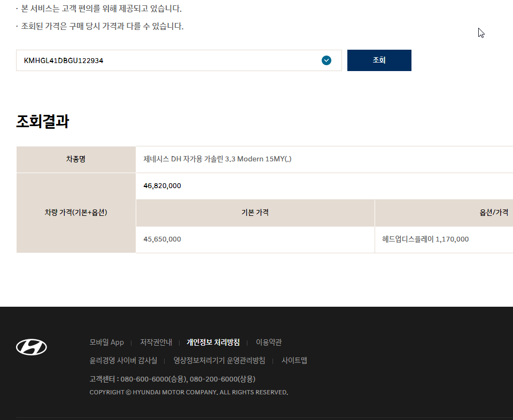This screenshot has width=513, height=420.
Task: Expand the VIN dropdown chevron
Action: point(327,60)
